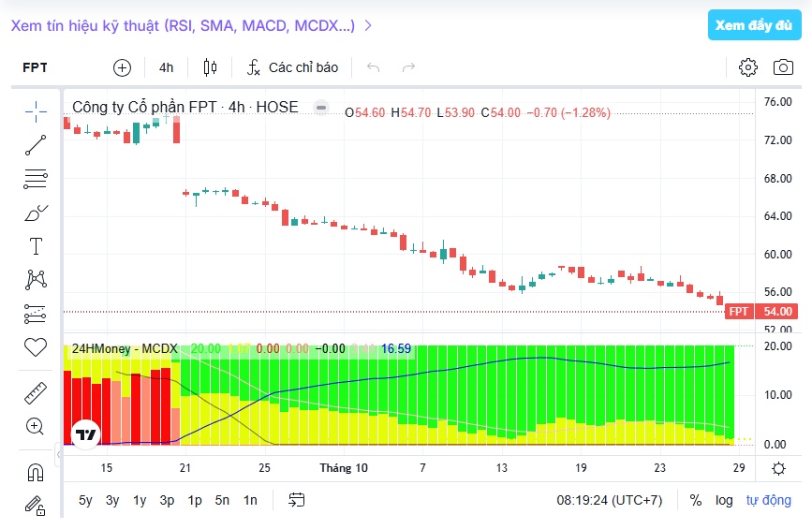Click the 76.00 price axis label
This screenshot has height=529, width=812.
click(778, 102)
